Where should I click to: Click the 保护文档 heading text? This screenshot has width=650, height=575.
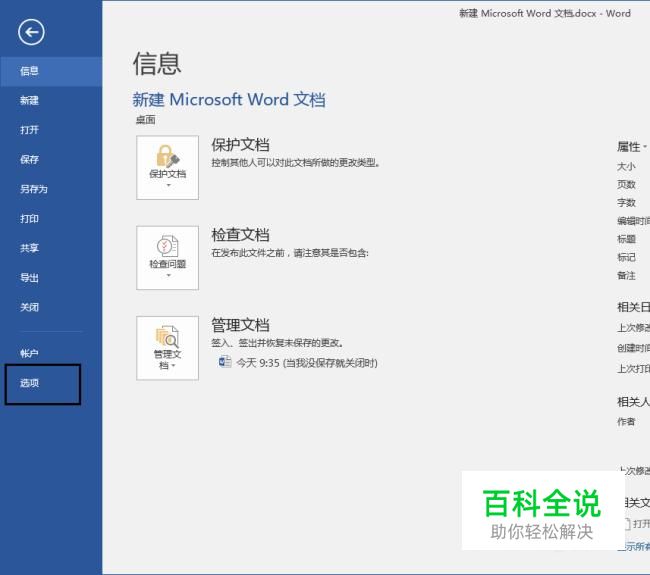pyautogui.click(x=240, y=145)
